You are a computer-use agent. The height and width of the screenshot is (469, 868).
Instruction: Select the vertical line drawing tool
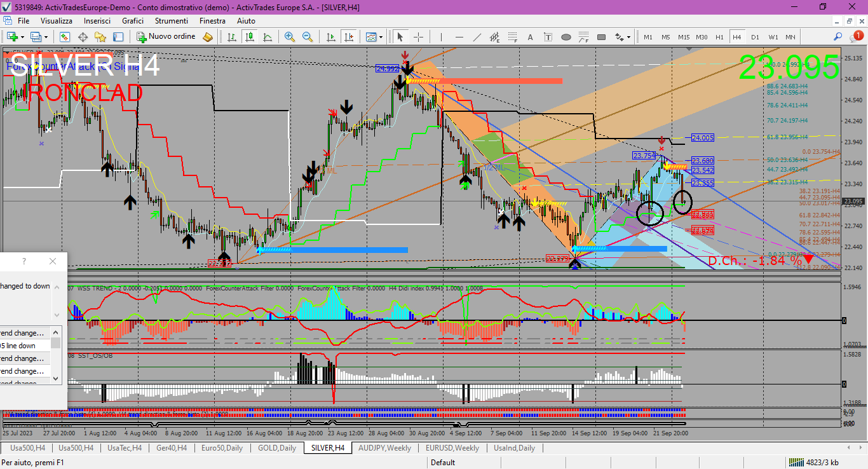[x=442, y=37]
